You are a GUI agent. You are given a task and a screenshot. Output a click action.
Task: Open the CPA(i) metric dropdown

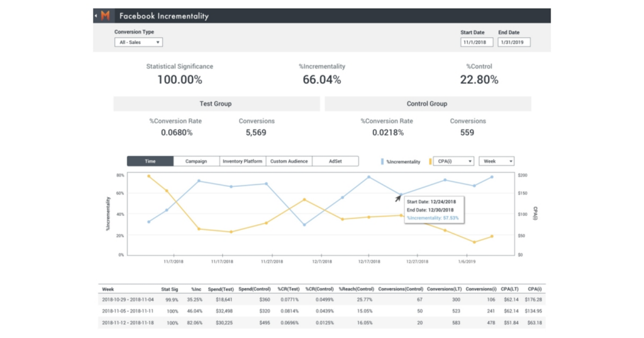[x=453, y=161]
